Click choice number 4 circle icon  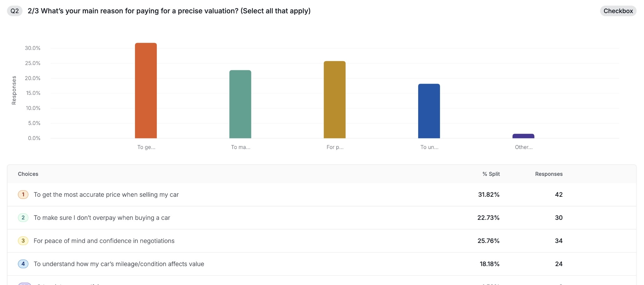click(23, 264)
